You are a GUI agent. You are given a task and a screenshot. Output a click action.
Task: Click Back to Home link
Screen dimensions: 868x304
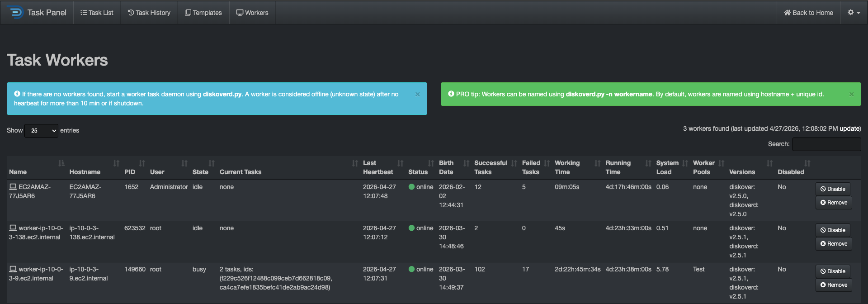click(808, 13)
